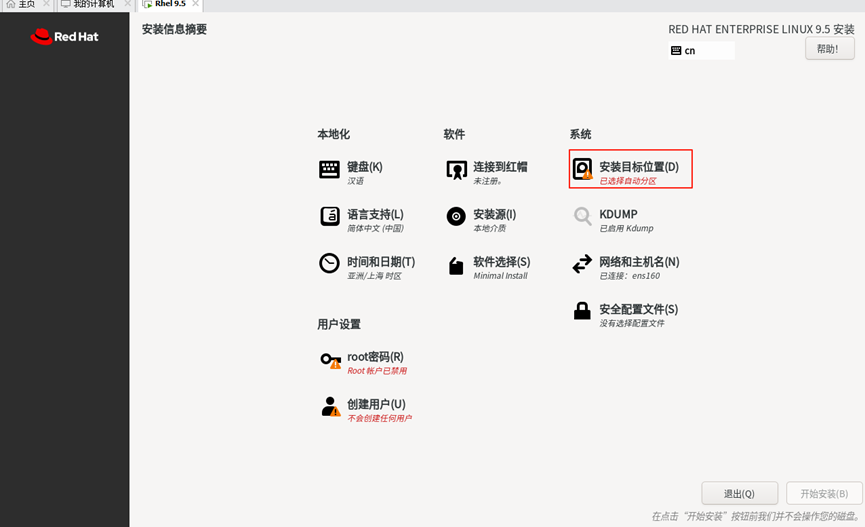Open the security profile (安全配置文件) lock icon
The height and width of the screenshot is (527, 865).
click(582, 311)
